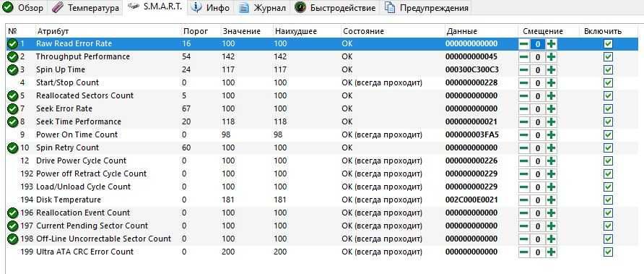Viewport: 644px width, 274px height.
Task: Decrease offset for Spin Up Time
Action: (x=524, y=70)
